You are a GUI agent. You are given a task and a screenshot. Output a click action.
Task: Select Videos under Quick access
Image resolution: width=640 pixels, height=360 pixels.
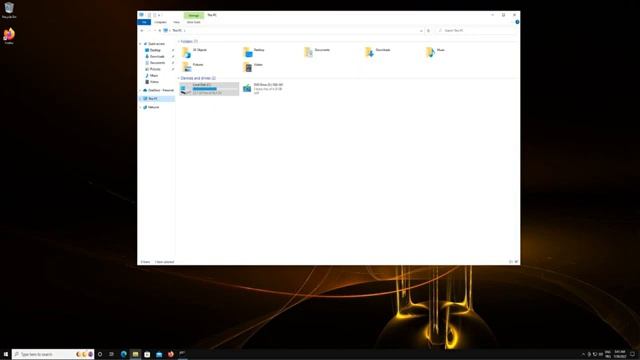(154, 82)
